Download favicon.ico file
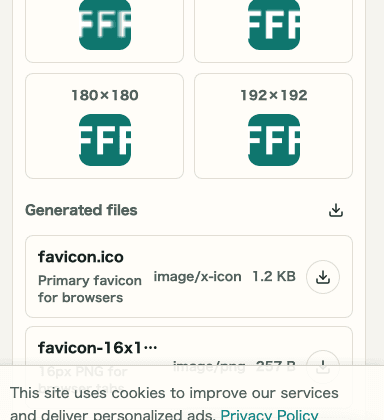 point(323,277)
